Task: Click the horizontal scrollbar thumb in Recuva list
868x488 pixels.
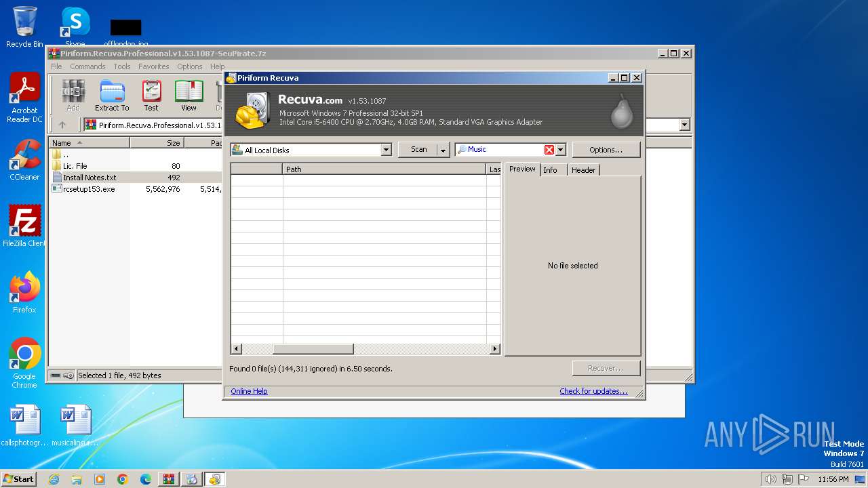Action: tap(313, 349)
